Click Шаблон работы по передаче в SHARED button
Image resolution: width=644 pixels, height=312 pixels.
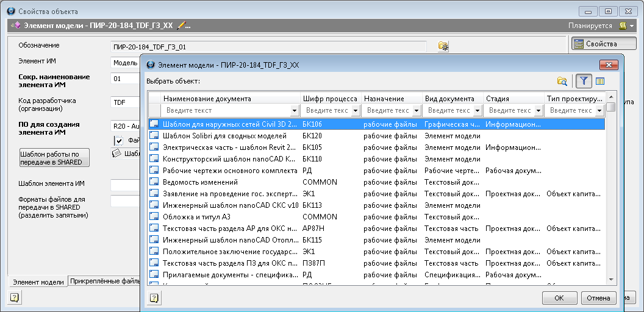(x=54, y=158)
